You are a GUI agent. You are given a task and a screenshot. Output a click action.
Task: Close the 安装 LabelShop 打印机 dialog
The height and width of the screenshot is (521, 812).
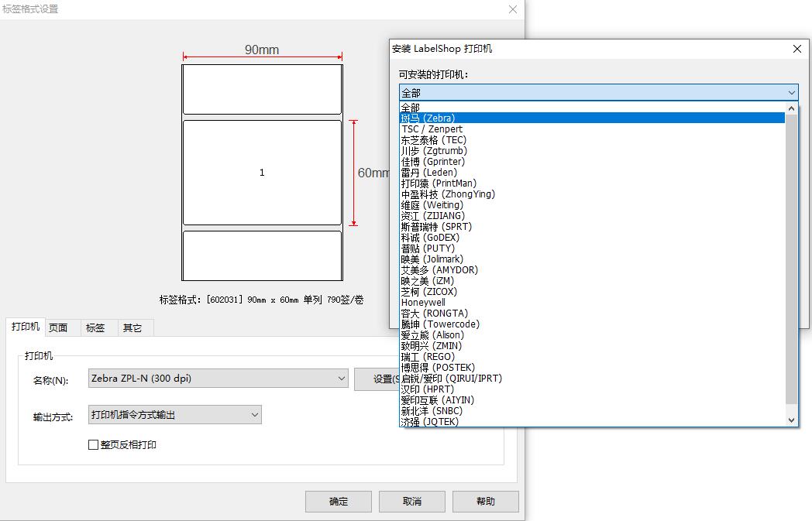click(797, 49)
